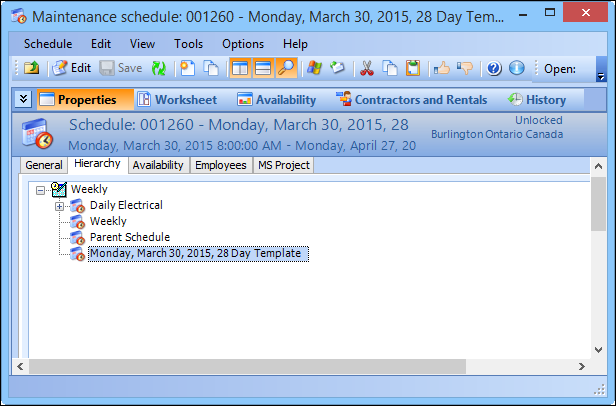Click the blue info circle icon

pos(517,68)
